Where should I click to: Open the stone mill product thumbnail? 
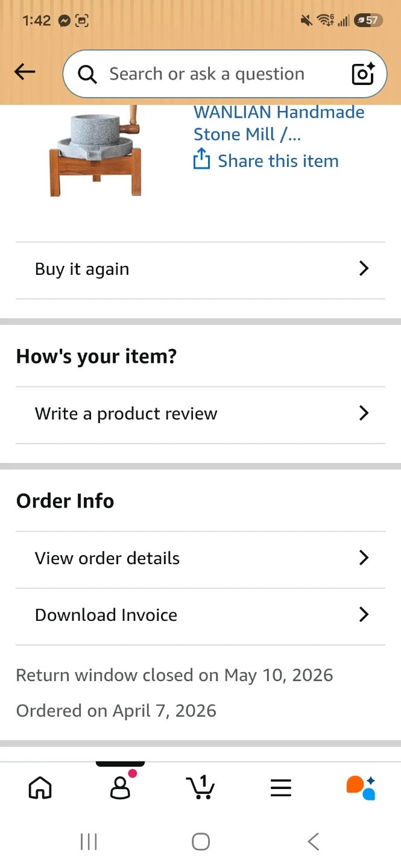click(x=96, y=151)
